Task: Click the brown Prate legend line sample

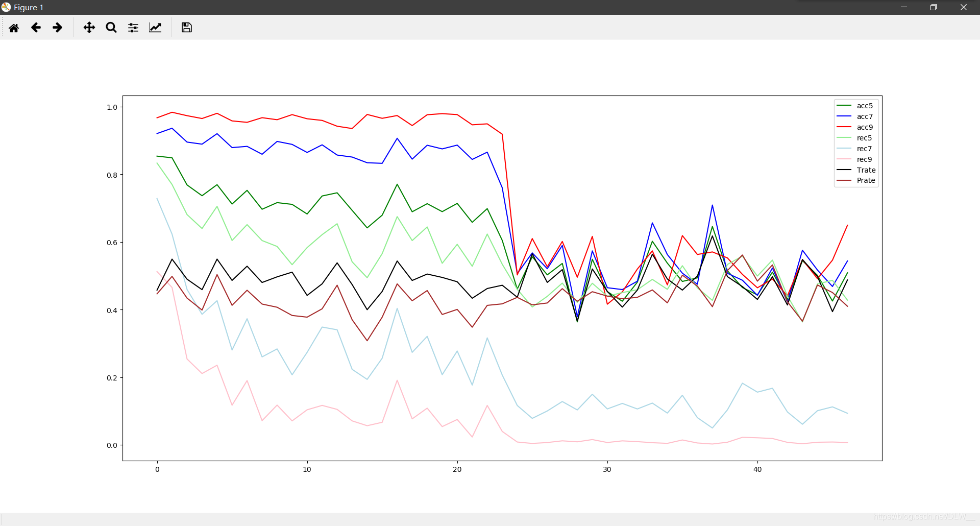Action: (x=844, y=180)
